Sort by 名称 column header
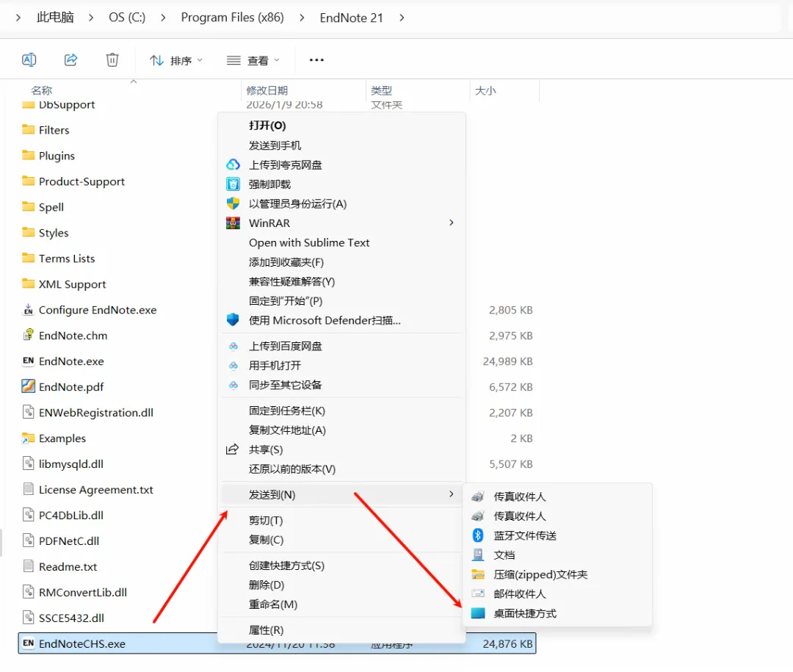The height and width of the screenshot is (672, 793). coord(41,90)
